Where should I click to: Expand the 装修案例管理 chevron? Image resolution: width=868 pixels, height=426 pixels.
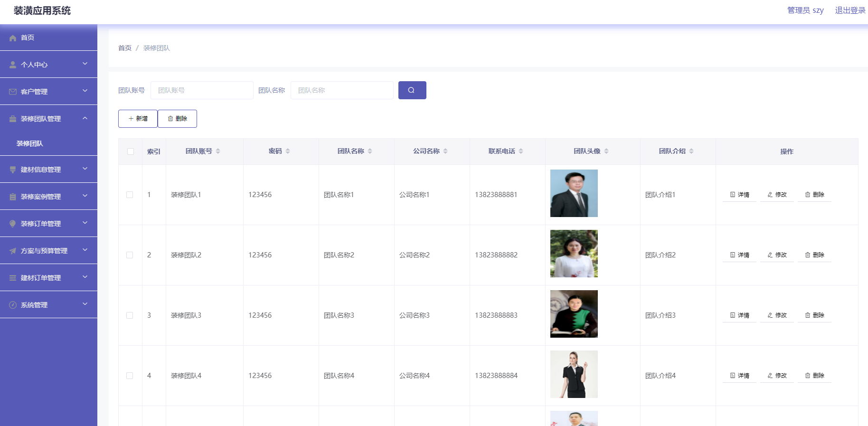(x=85, y=196)
